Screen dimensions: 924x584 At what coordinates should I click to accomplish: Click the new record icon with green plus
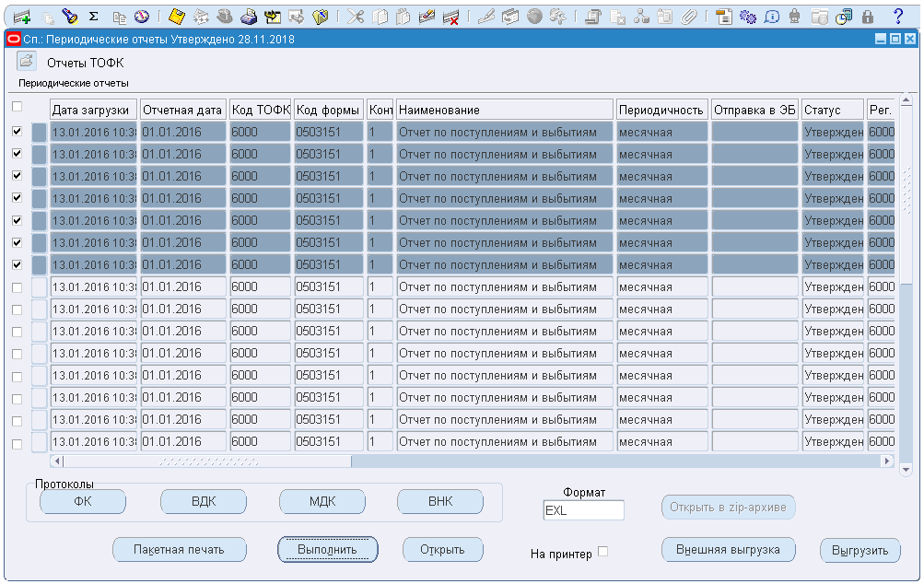point(20,16)
